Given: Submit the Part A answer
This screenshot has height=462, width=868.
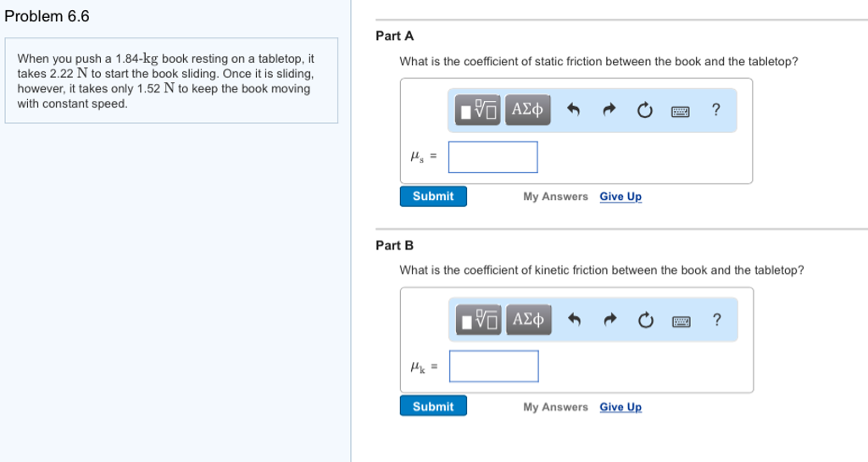Looking at the screenshot, I should point(433,197).
